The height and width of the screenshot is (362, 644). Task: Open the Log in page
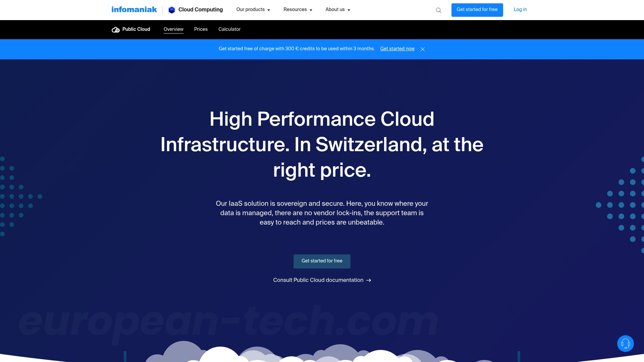520,10
